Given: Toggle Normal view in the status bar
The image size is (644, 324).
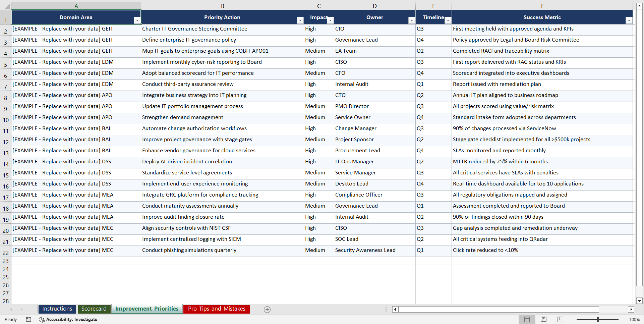Looking at the screenshot, I should (527, 319).
